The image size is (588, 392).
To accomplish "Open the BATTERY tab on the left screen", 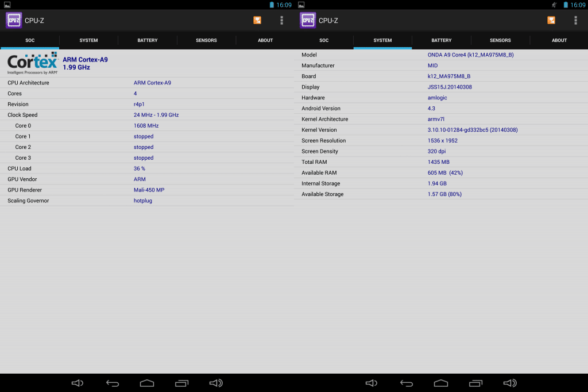I will (x=148, y=40).
